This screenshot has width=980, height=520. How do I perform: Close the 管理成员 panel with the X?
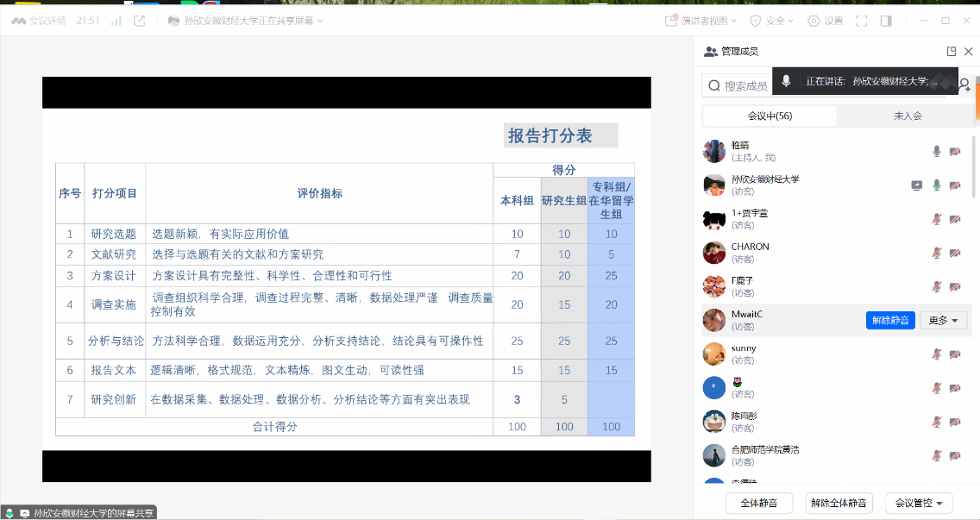click(x=969, y=52)
